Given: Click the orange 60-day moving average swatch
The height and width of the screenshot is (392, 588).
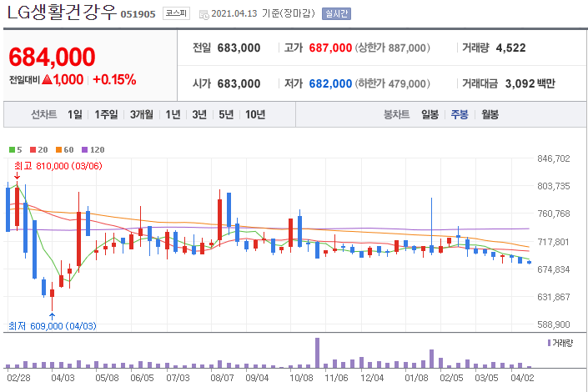Looking at the screenshot, I should [x=58, y=149].
